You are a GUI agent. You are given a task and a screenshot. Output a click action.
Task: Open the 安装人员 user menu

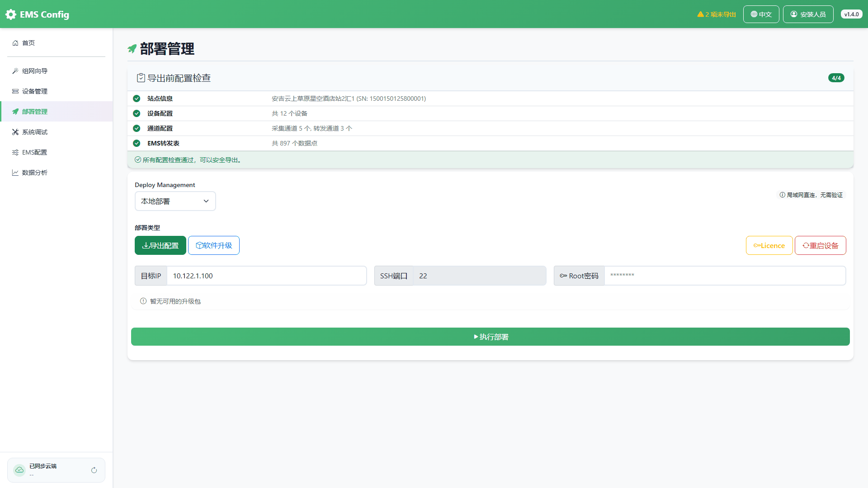coord(808,14)
